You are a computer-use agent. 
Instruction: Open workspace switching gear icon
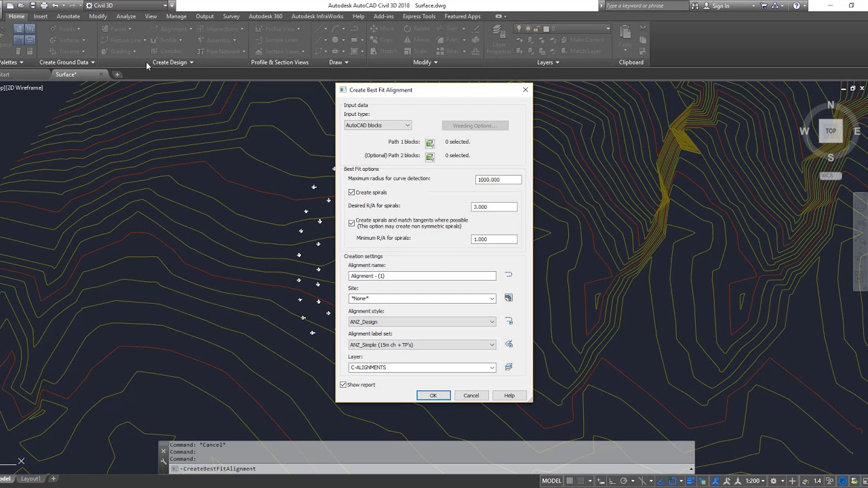coord(773,481)
